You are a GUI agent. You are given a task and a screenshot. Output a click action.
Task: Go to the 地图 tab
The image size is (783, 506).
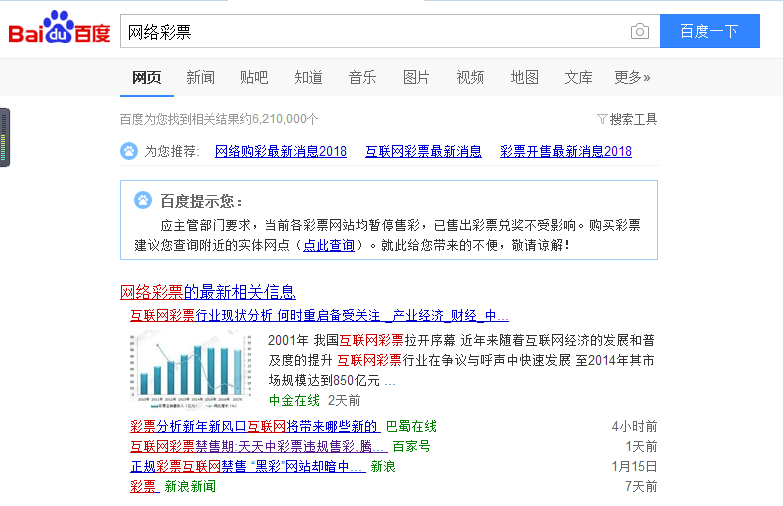(x=524, y=77)
